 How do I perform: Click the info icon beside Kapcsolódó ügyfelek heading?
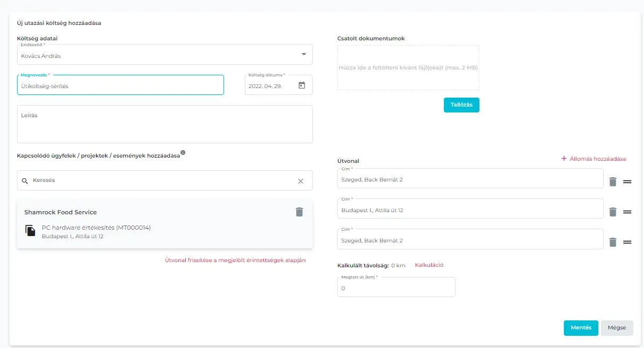(183, 153)
